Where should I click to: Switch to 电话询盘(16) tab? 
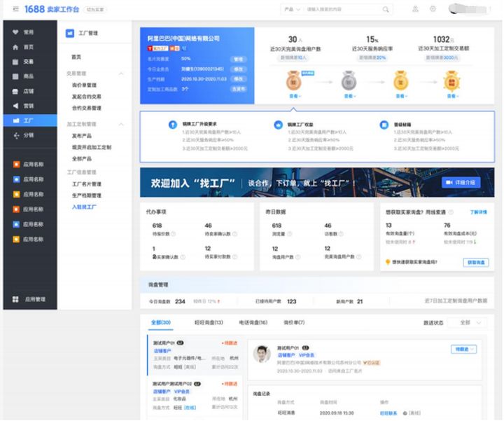tap(253, 322)
